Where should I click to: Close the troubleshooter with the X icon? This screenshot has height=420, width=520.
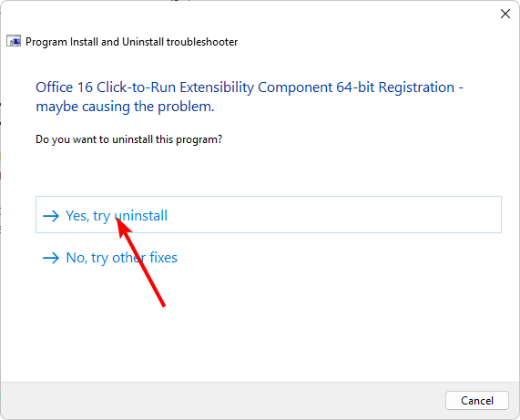[505, 14]
